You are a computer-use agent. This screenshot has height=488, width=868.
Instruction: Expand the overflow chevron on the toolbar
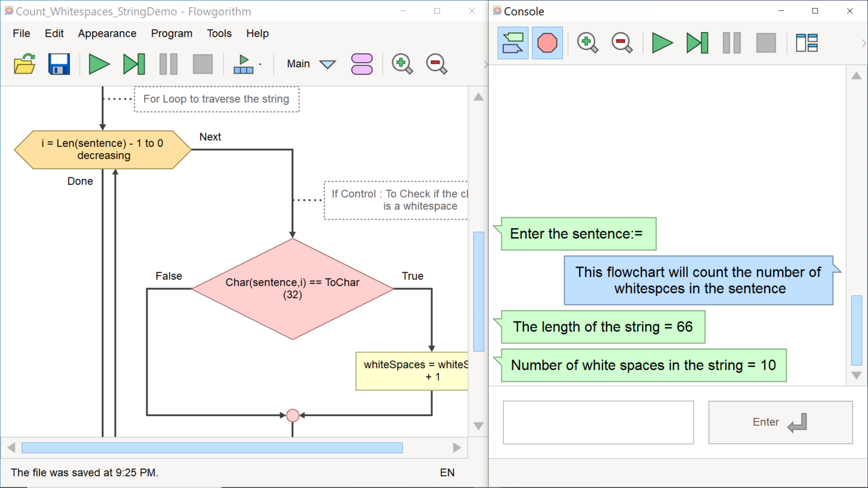point(486,64)
